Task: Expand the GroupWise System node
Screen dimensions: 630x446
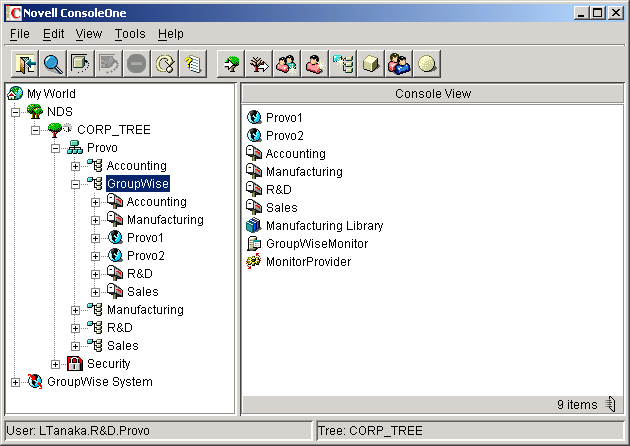Action: (x=15, y=382)
